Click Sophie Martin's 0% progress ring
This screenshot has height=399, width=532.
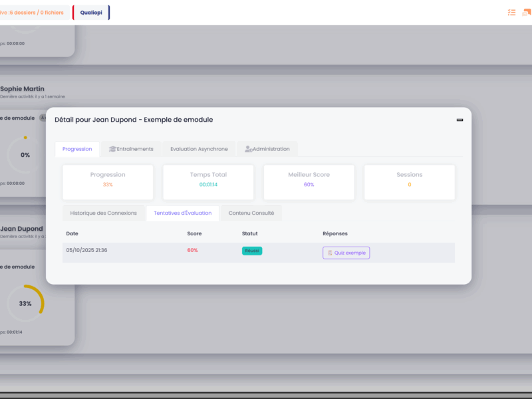click(25, 154)
